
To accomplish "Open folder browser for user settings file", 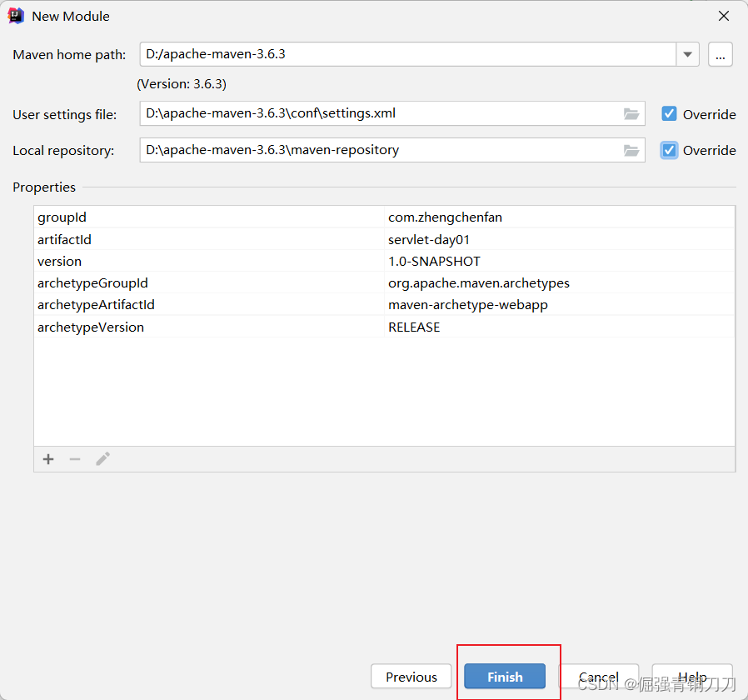I will point(631,113).
